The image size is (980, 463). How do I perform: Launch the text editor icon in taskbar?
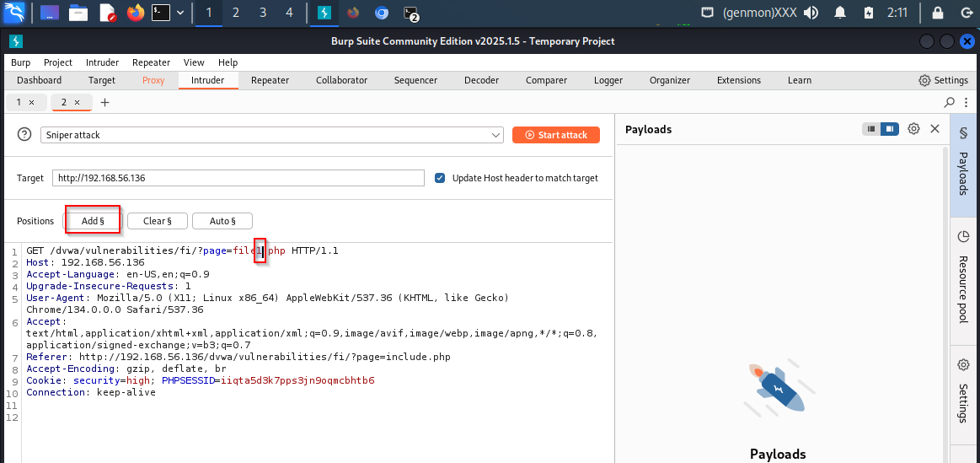pos(107,13)
